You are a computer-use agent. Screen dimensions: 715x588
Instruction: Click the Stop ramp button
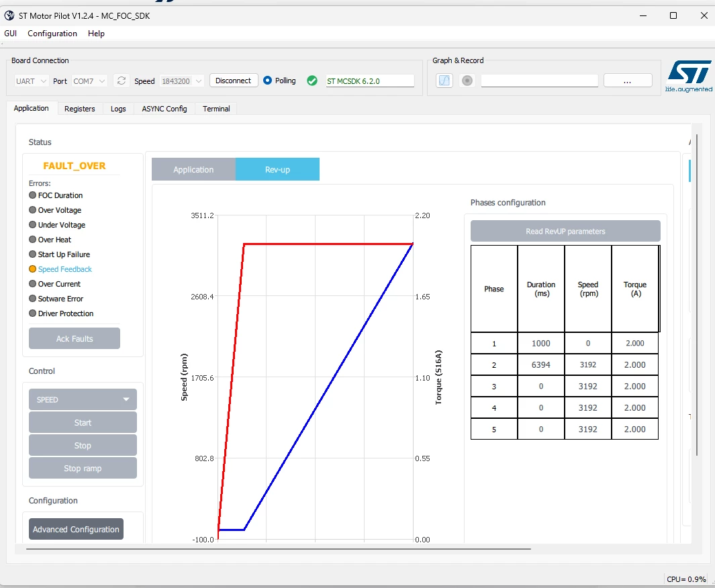click(x=83, y=468)
